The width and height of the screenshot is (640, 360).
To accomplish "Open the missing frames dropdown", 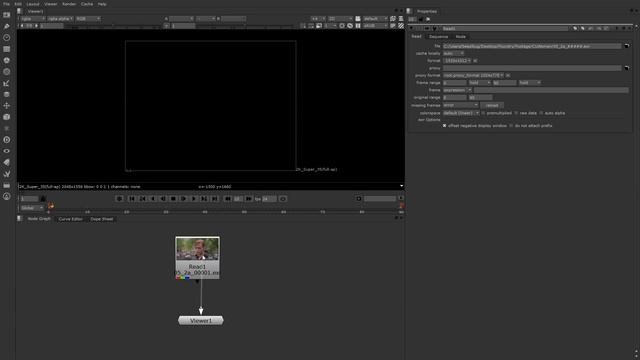I will [460, 105].
